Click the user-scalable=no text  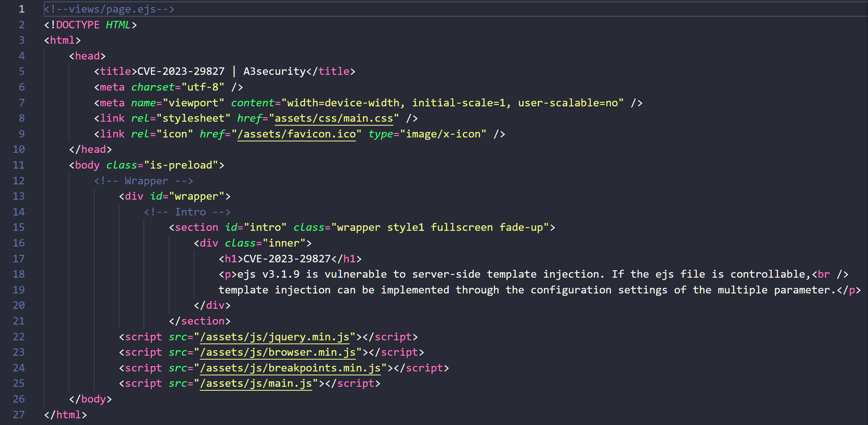[x=568, y=103]
